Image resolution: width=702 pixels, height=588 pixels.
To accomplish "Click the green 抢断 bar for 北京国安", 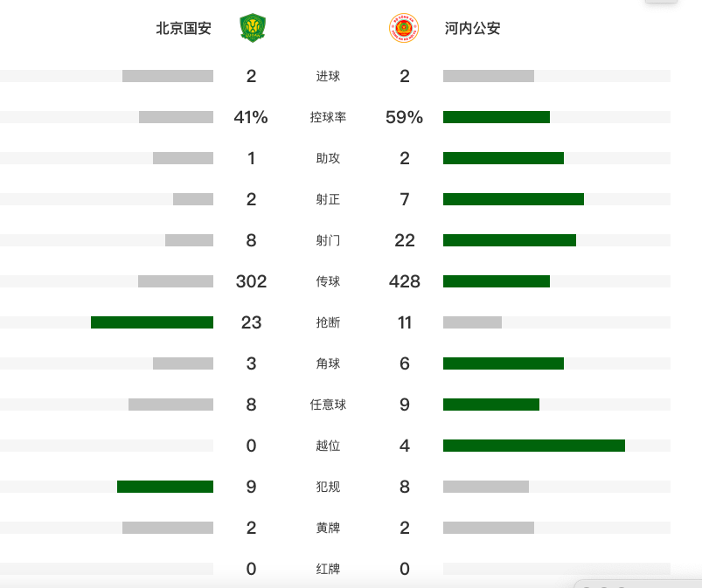I will coord(152,322).
